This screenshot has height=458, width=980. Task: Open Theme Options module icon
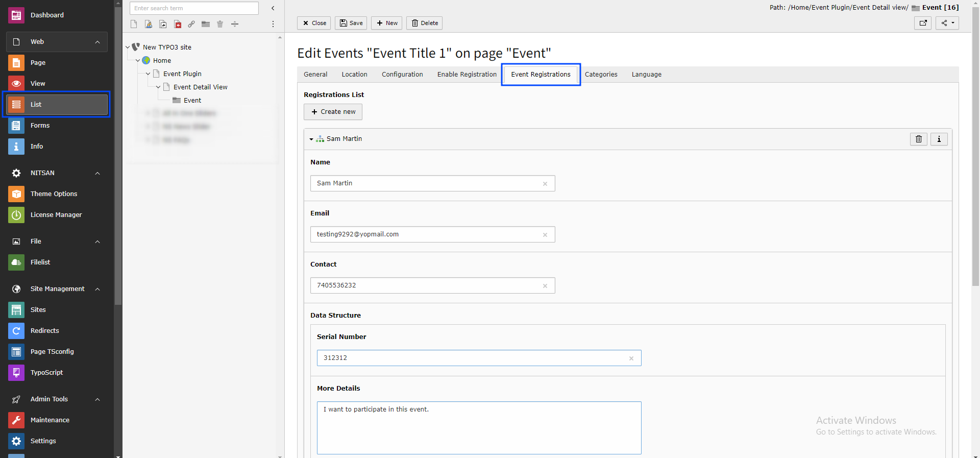click(x=16, y=194)
